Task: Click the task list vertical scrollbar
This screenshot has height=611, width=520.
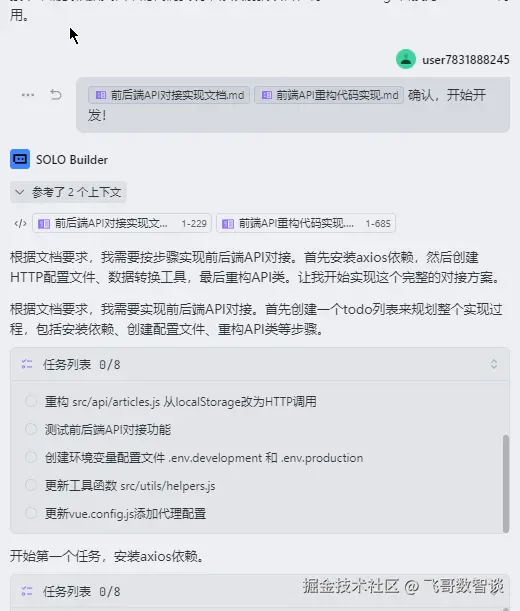Action: (506, 484)
